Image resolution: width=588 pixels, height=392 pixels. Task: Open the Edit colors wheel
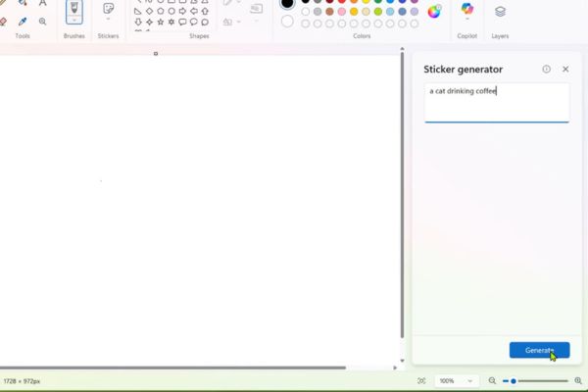(434, 12)
